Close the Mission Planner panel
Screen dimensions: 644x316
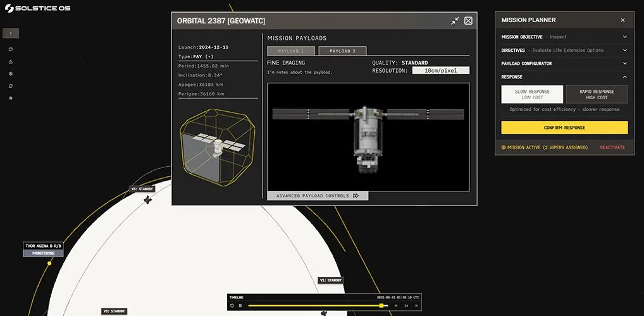pos(622,20)
